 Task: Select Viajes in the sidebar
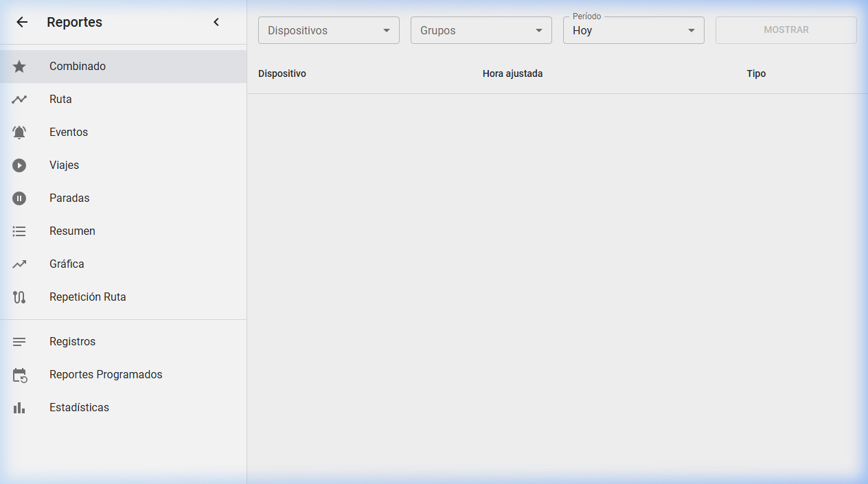pos(124,165)
